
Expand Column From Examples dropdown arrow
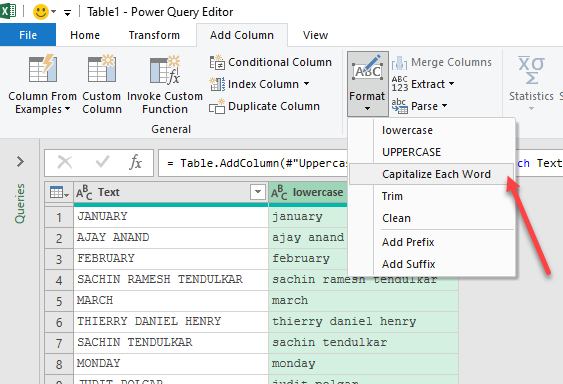tap(68, 109)
